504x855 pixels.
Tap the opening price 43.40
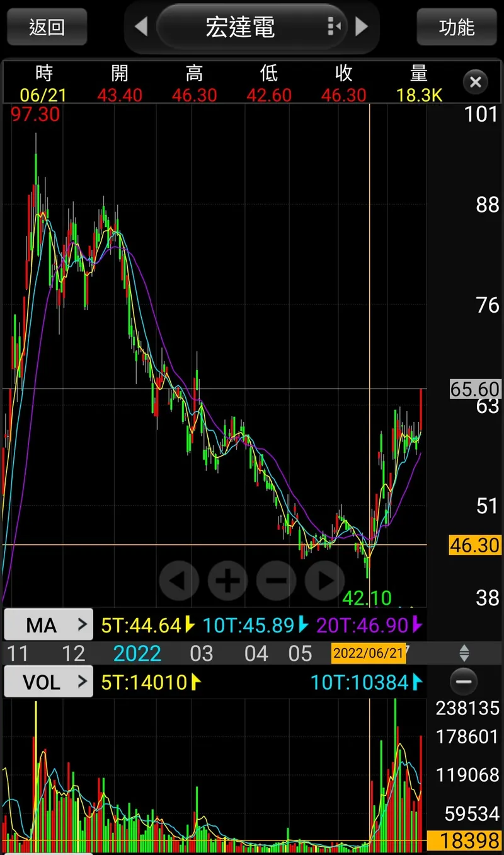coord(120,95)
